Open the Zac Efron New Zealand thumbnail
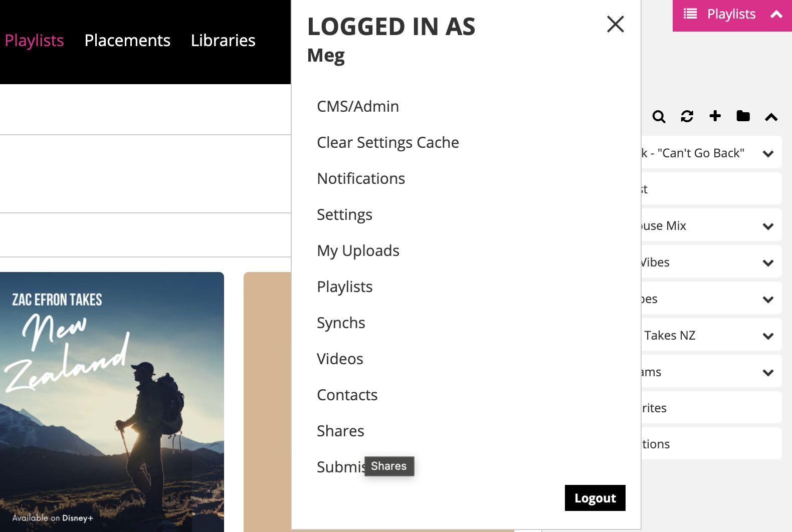792x532 pixels. [112, 401]
